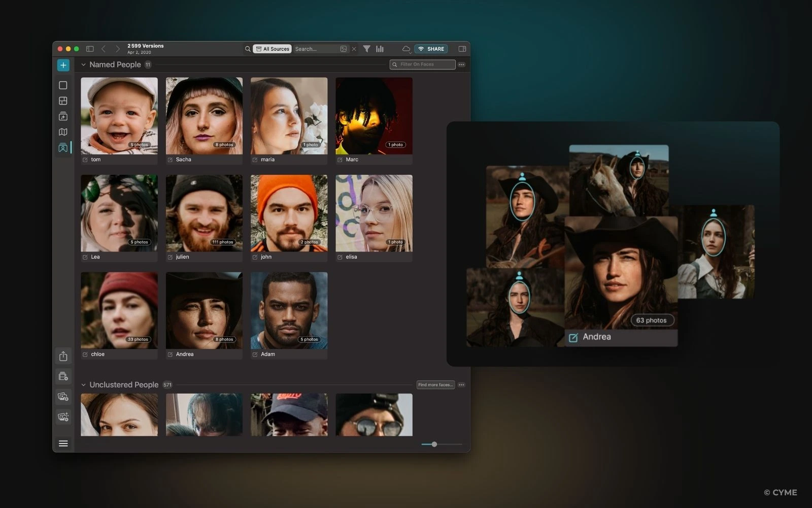The image size is (812, 508).
Task: Click the edit name icon for elisa
Action: click(x=340, y=257)
